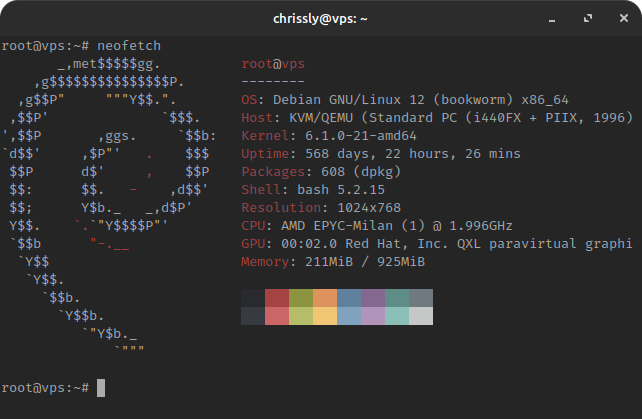Select the Packages line 608 (dpkg)

pyautogui.click(x=321, y=172)
